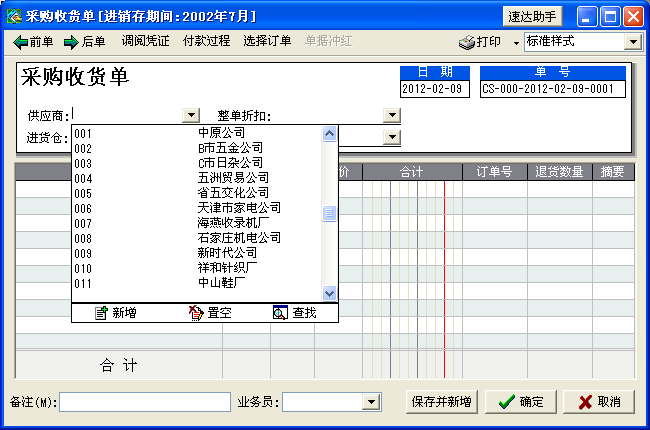
Task: Select supplier 011 中山鞋厂
Action: pos(197,283)
